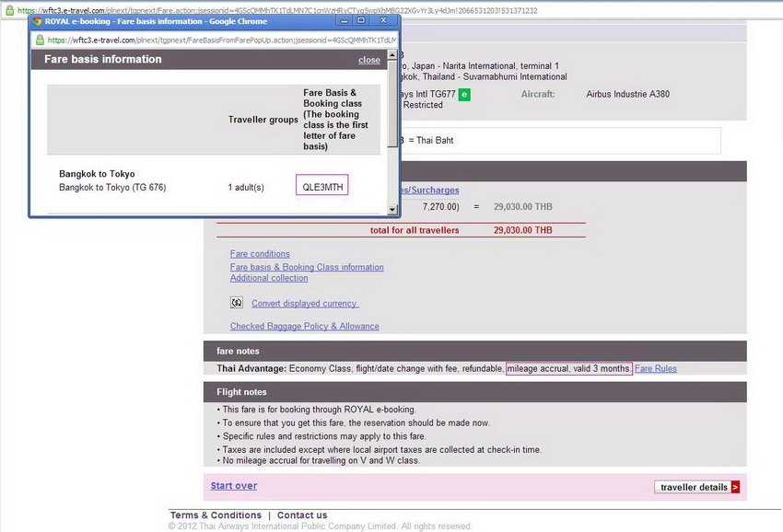Click the 'close' link in Fare basis header
The image size is (783, 532).
(369, 60)
